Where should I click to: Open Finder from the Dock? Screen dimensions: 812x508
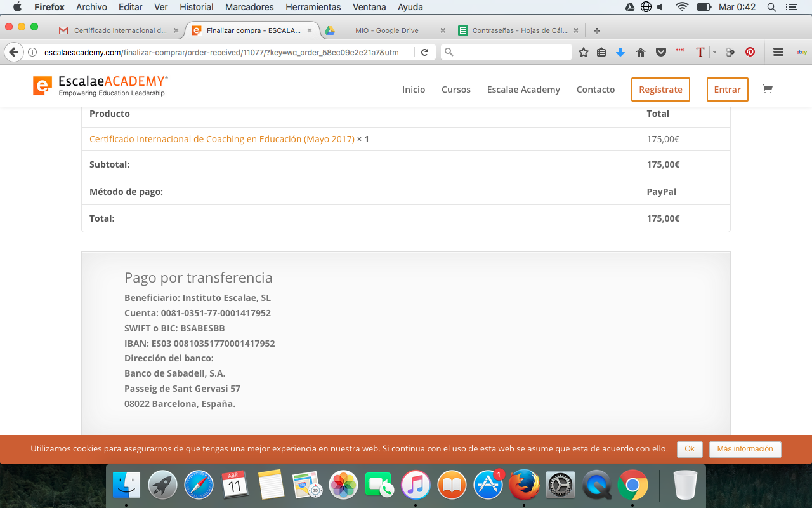tap(126, 485)
